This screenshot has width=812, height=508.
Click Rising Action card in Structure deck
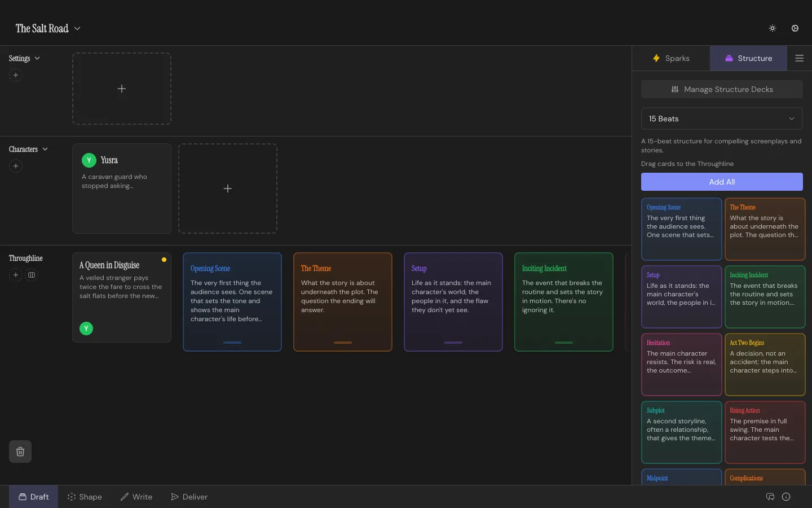[765, 432]
